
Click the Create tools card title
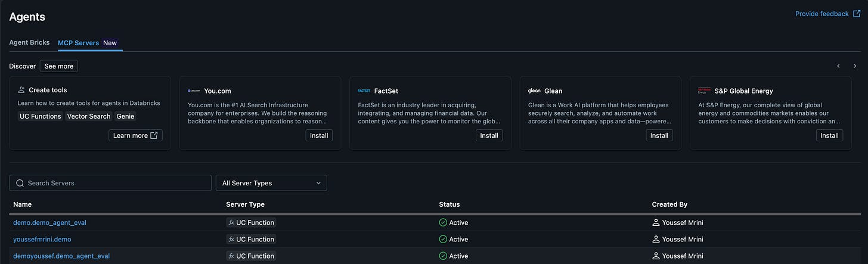48,90
